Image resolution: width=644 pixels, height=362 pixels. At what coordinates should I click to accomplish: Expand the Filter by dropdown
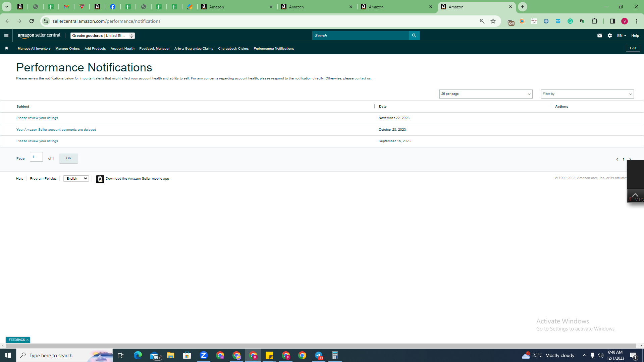[x=587, y=94]
